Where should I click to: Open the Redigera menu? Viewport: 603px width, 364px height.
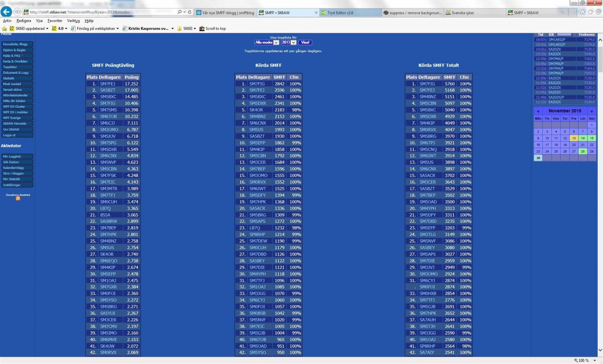(x=24, y=21)
